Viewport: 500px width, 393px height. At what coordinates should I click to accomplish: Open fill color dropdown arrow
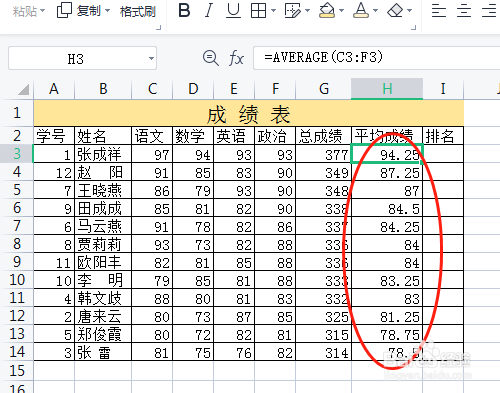[x=342, y=11]
